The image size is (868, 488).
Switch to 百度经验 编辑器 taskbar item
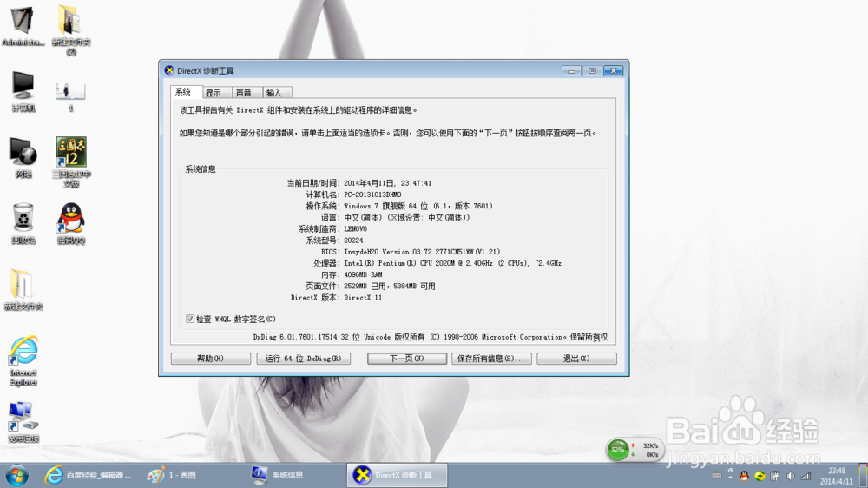pos(89,475)
